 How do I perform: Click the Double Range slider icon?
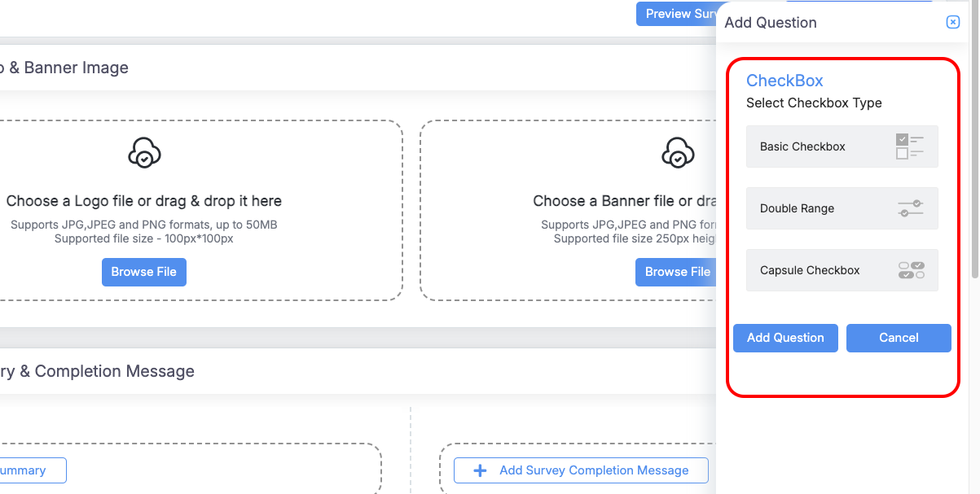(x=910, y=208)
